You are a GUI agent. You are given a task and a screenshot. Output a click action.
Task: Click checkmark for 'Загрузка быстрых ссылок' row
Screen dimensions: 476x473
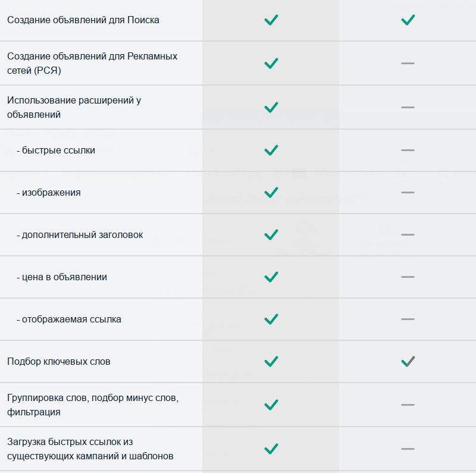pyautogui.click(x=271, y=449)
